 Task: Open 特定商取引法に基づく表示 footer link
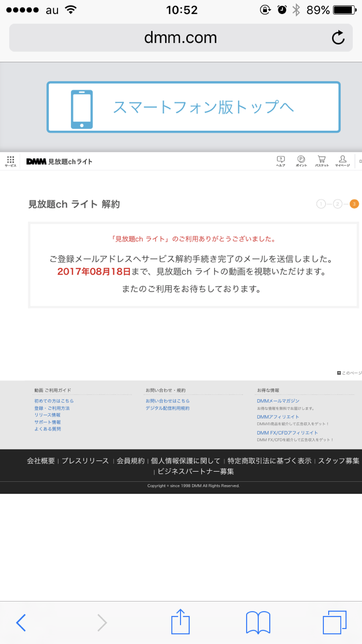pyautogui.click(x=270, y=461)
